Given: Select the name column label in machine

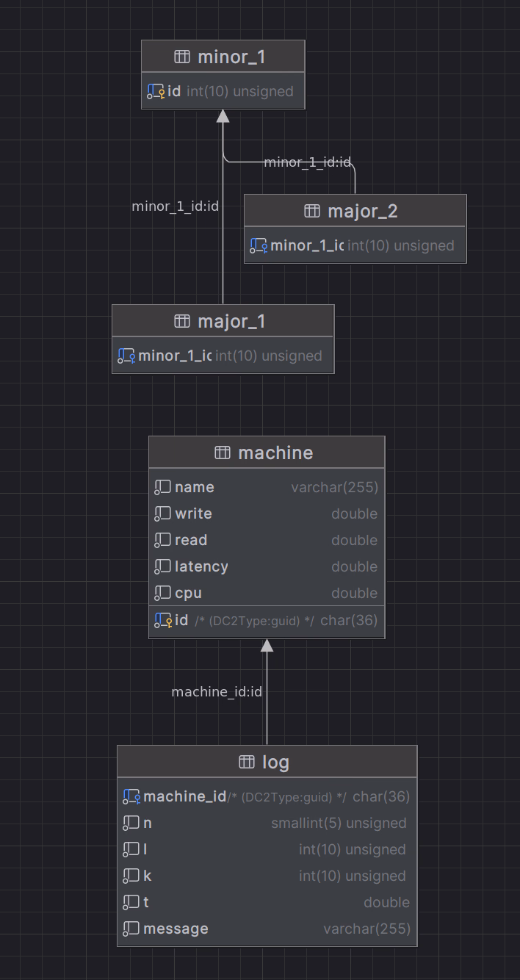Looking at the screenshot, I should (195, 487).
